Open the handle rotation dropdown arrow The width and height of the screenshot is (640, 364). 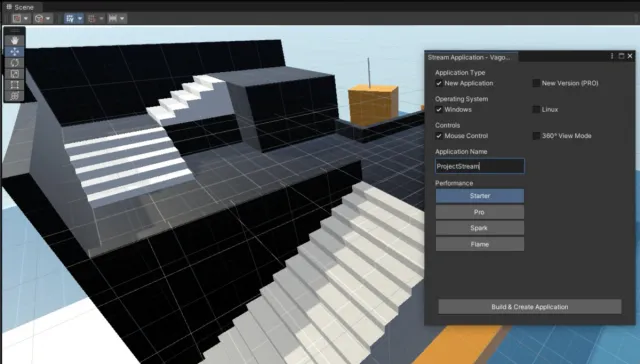coord(48,18)
